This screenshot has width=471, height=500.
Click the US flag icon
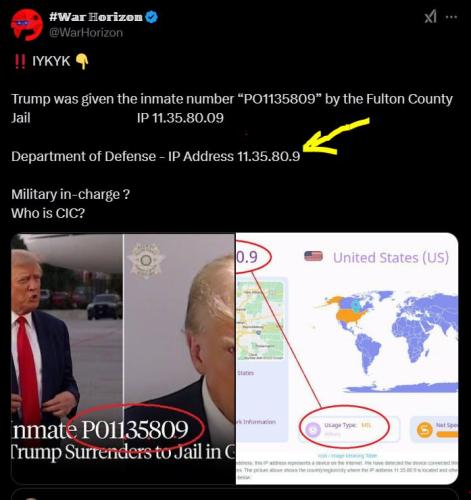pyautogui.click(x=313, y=256)
